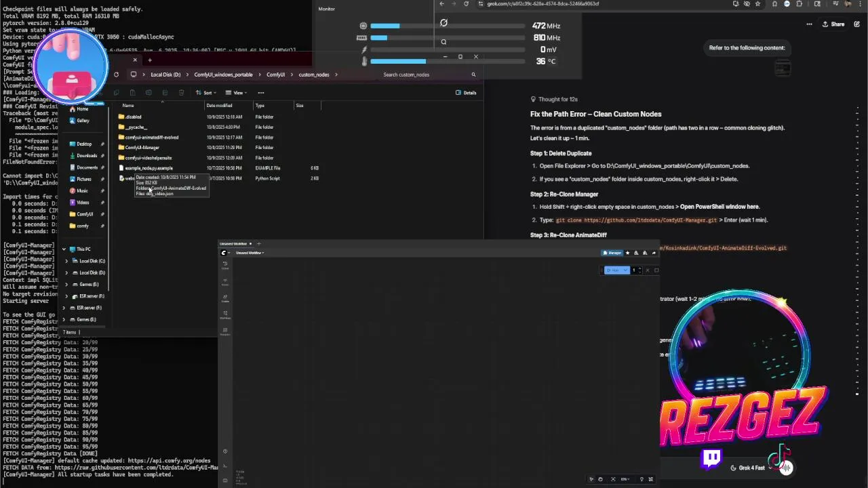Click star icon next to Manager
The width and height of the screenshot is (868, 488).
(627, 253)
